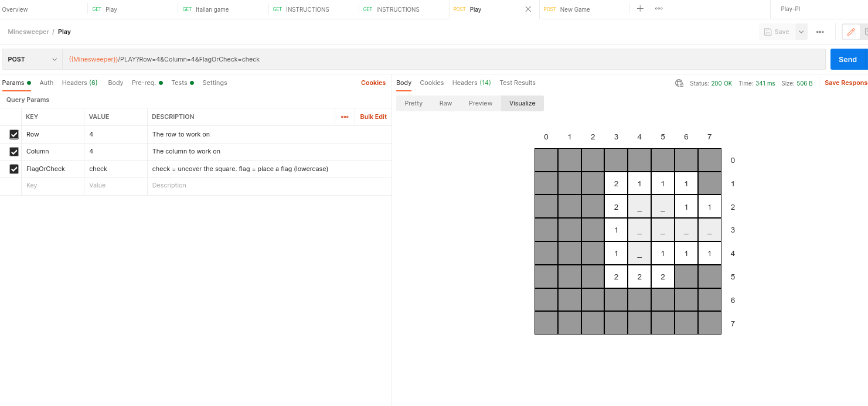Send the POST request
The width and height of the screenshot is (868, 406).
click(847, 59)
